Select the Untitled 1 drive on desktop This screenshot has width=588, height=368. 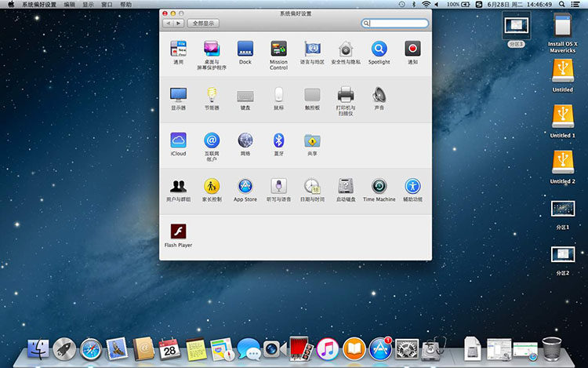click(562, 122)
